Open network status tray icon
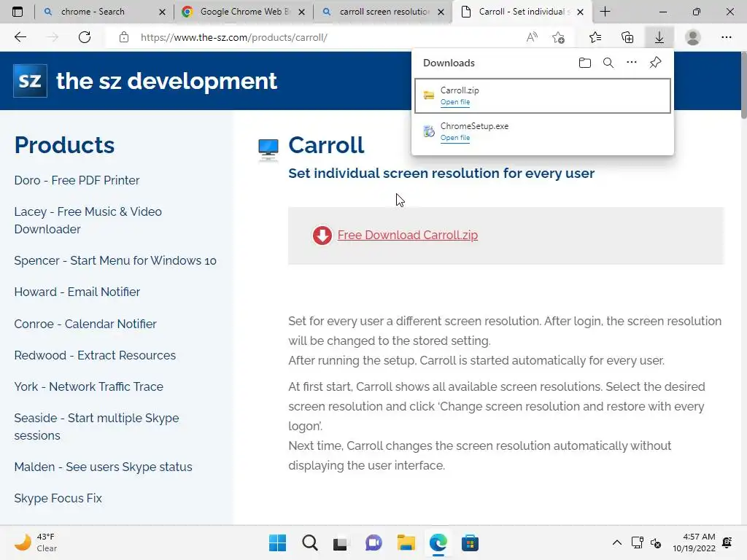Viewport: 747px width, 560px height. 637,542
